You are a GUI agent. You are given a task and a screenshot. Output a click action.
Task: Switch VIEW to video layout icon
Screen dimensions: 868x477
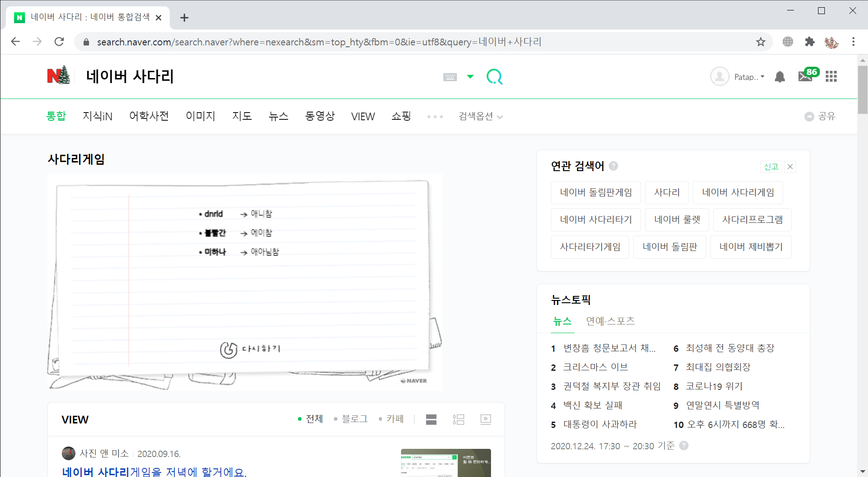[486, 419]
